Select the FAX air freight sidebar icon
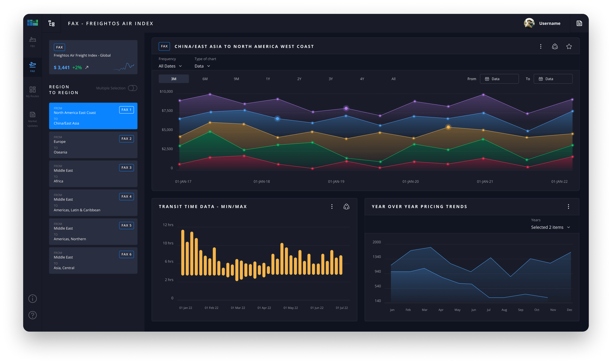The width and height of the screenshot is (612, 364). pyautogui.click(x=32, y=67)
